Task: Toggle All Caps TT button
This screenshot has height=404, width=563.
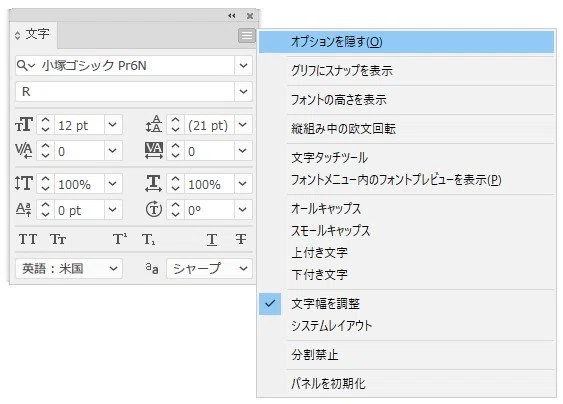Action: pos(28,239)
